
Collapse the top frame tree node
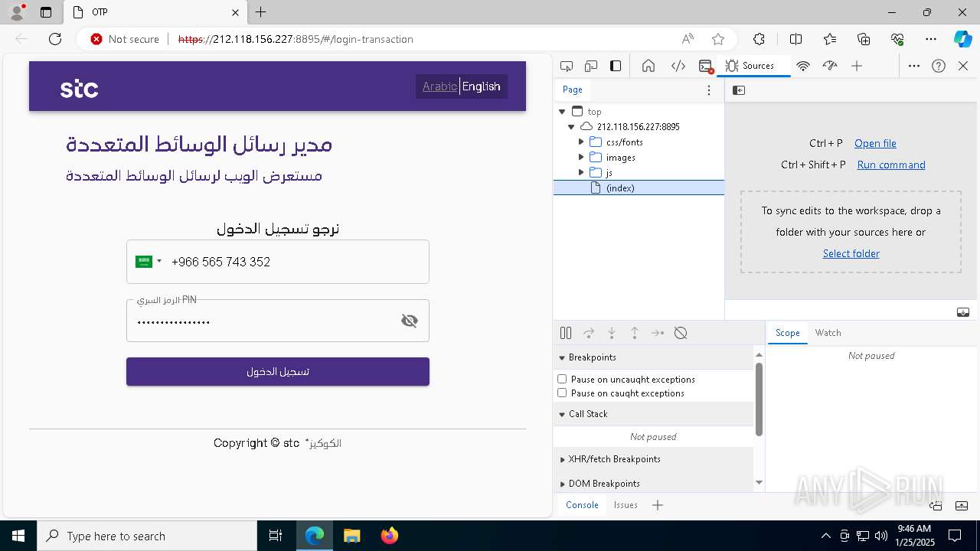[562, 112]
